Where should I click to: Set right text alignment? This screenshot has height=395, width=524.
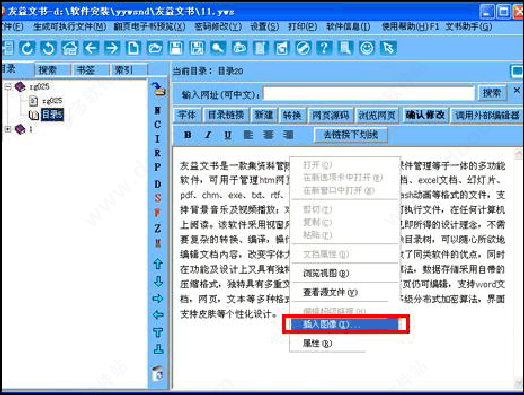click(288, 135)
